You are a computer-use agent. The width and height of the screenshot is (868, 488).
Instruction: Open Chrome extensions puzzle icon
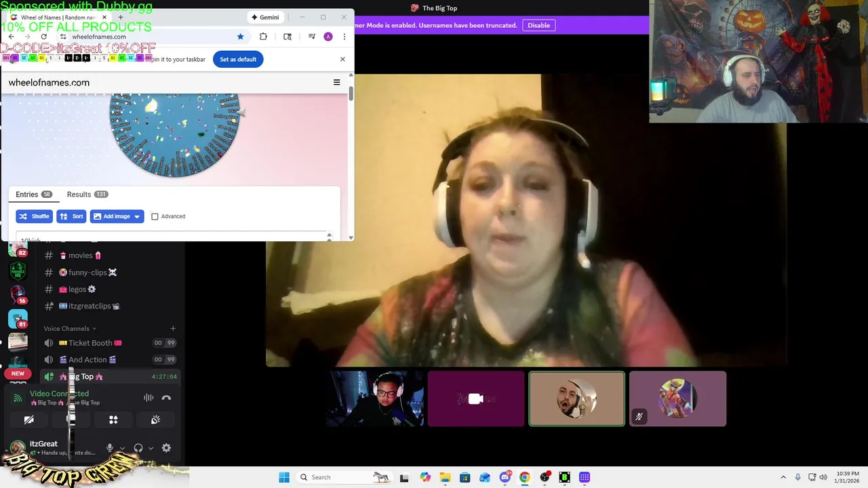[x=263, y=37]
